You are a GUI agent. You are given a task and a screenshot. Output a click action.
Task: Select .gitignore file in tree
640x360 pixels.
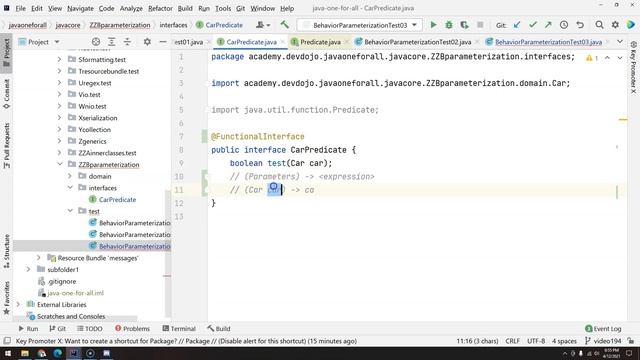[x=62, y=281]
